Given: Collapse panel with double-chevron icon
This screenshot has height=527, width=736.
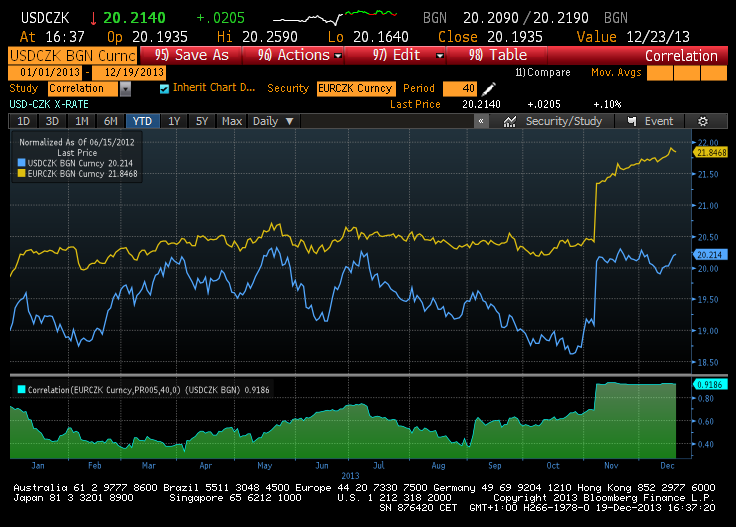Looking at the screenshot, I should click(481, 121).
